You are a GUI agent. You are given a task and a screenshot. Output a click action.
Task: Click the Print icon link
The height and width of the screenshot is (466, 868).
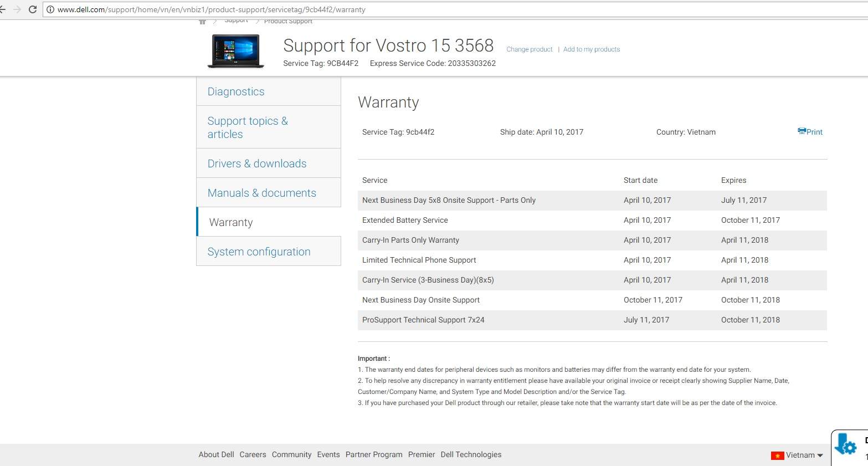coord(810,132)
